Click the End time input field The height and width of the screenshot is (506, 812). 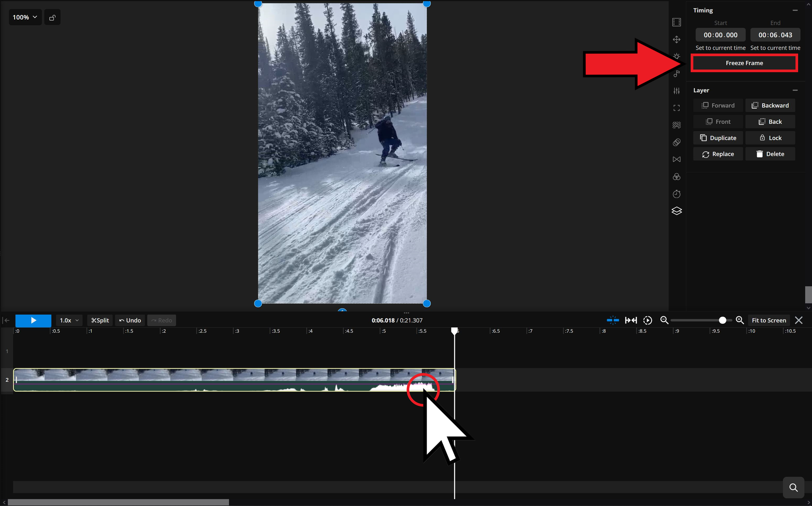tap(775, 35)
